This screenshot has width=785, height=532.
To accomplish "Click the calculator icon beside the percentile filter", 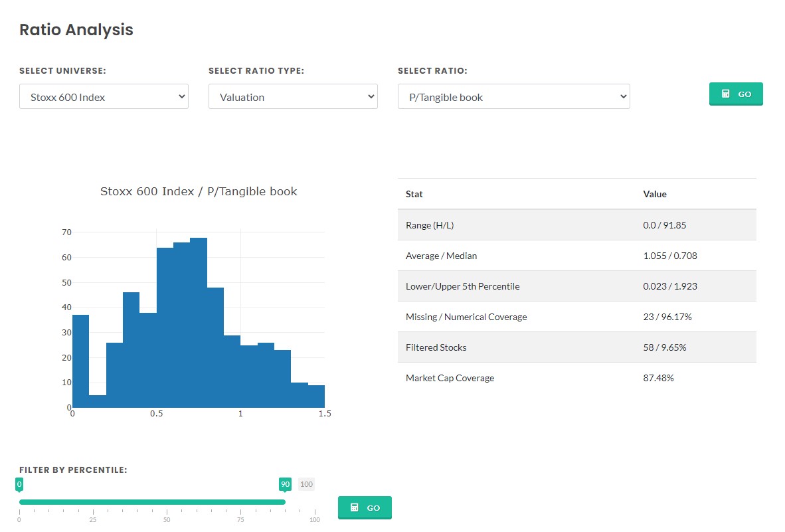I will [355, 507].
